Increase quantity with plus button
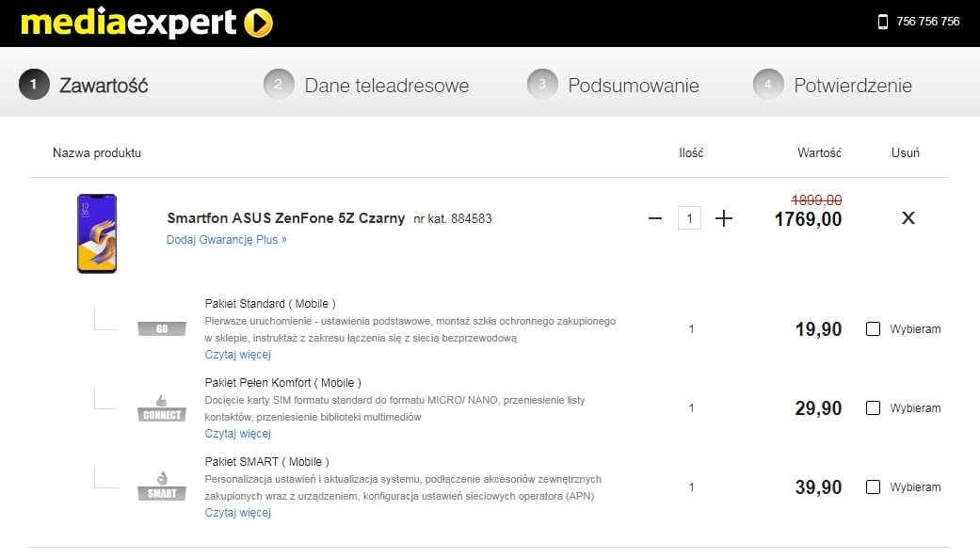 point(724,218)
